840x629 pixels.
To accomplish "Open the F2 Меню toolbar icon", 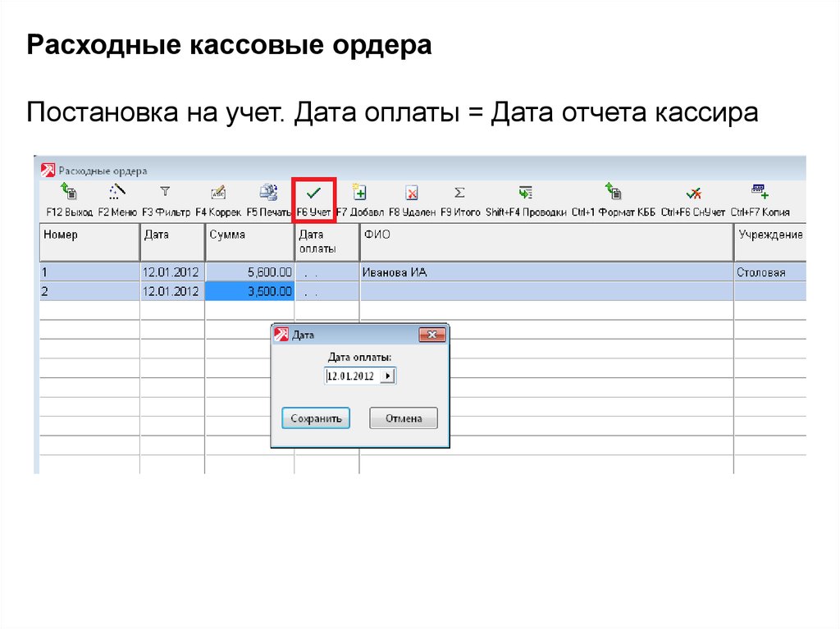I will [x=116, y=194].
